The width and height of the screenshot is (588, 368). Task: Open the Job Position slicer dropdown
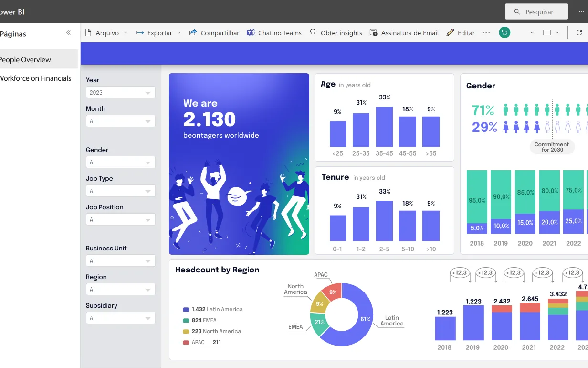coord(121,220)
